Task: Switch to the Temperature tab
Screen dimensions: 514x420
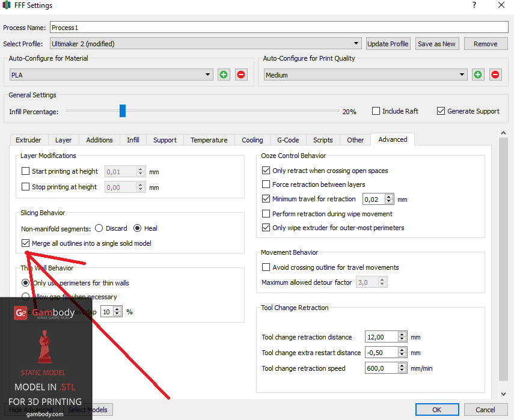Action: click(209, 139)
